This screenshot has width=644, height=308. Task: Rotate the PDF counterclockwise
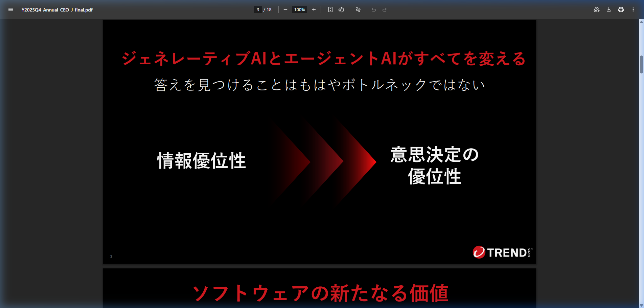[341, 9]
